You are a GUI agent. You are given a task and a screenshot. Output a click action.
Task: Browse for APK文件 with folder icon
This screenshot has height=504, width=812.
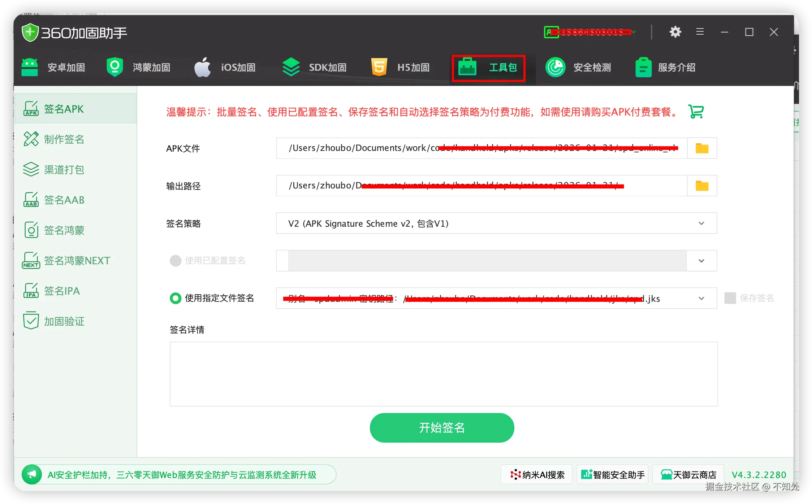coord(702,148)
